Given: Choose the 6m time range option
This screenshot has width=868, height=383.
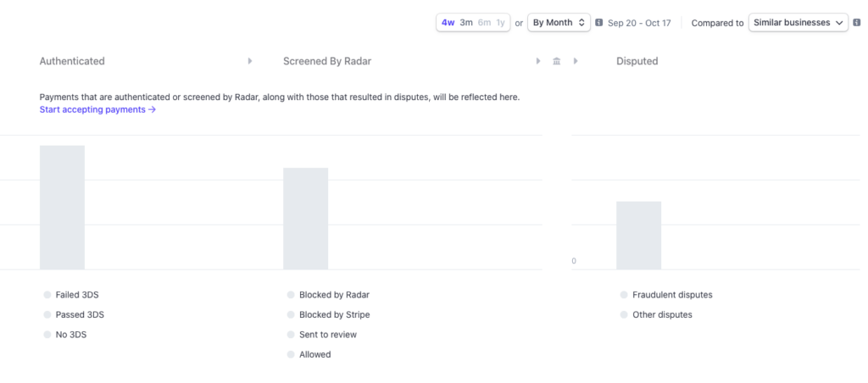Looking at the screenshot, I should click(484, 23).
